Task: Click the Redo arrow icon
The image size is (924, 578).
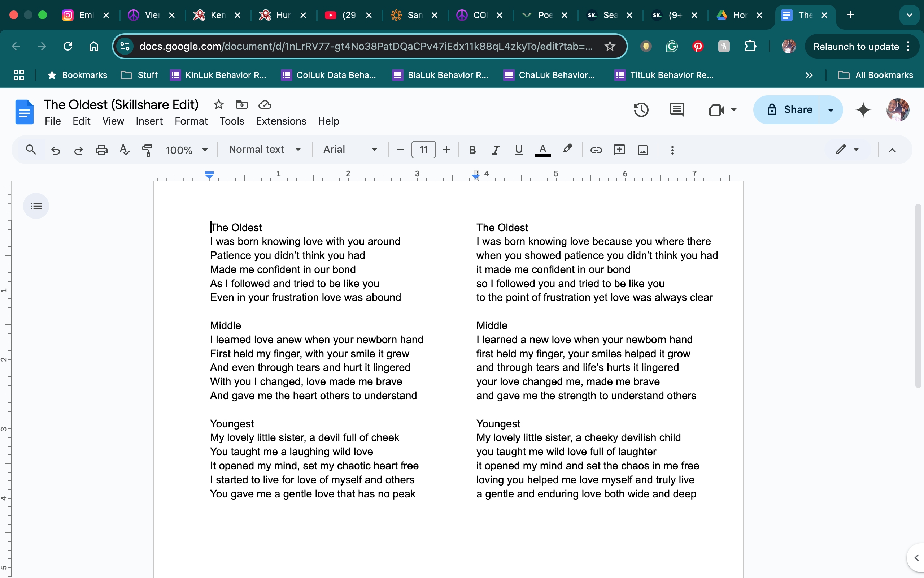Action: point(79,150)
